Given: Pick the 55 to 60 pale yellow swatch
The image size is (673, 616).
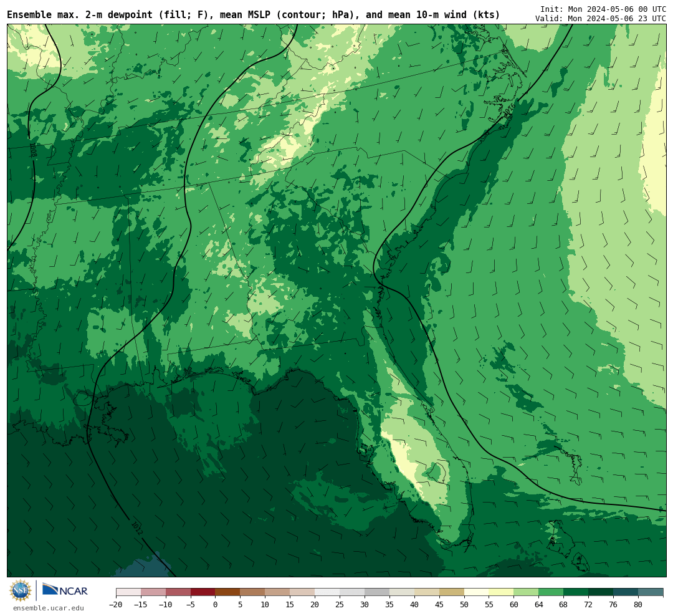Looking at the screenshot, I should coord(502,592).
